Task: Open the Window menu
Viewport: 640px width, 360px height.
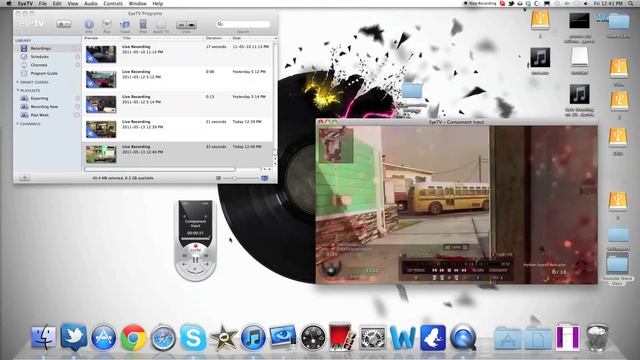Action: [138, 4]
